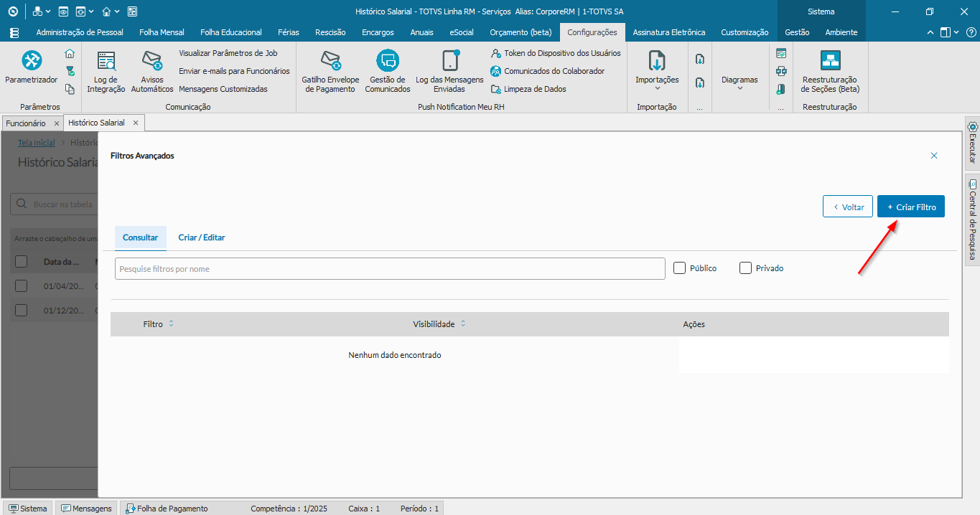The height and width of the screenshot is (515, 980).
Task: Click the Sistema status bar button
Action: point(27,508)
